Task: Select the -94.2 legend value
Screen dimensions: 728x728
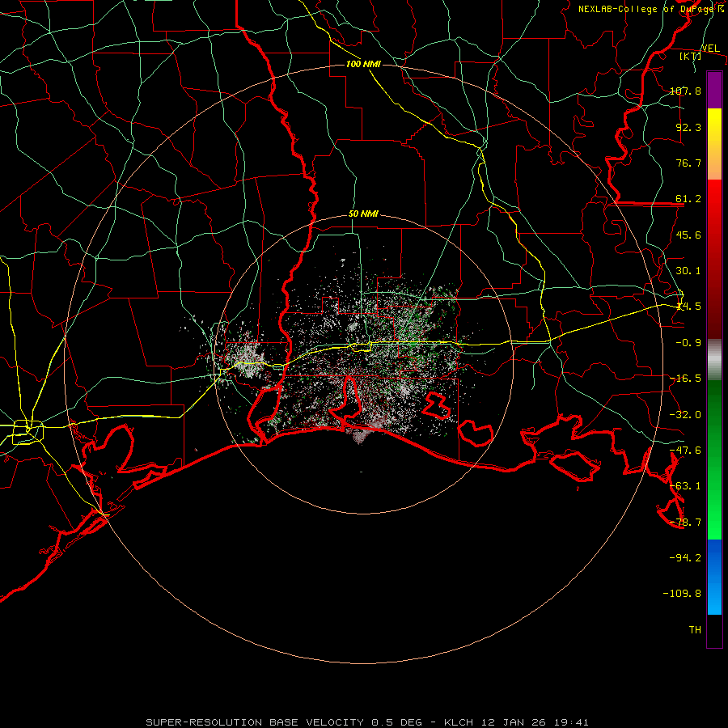Action: click(685, 557)
